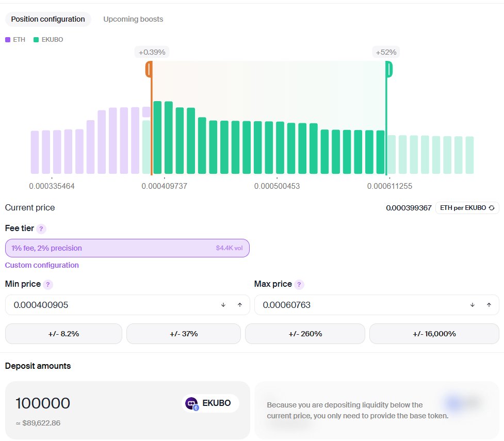Click the axis label 0.000335464
504x441 pixels.
pos(52,186)
